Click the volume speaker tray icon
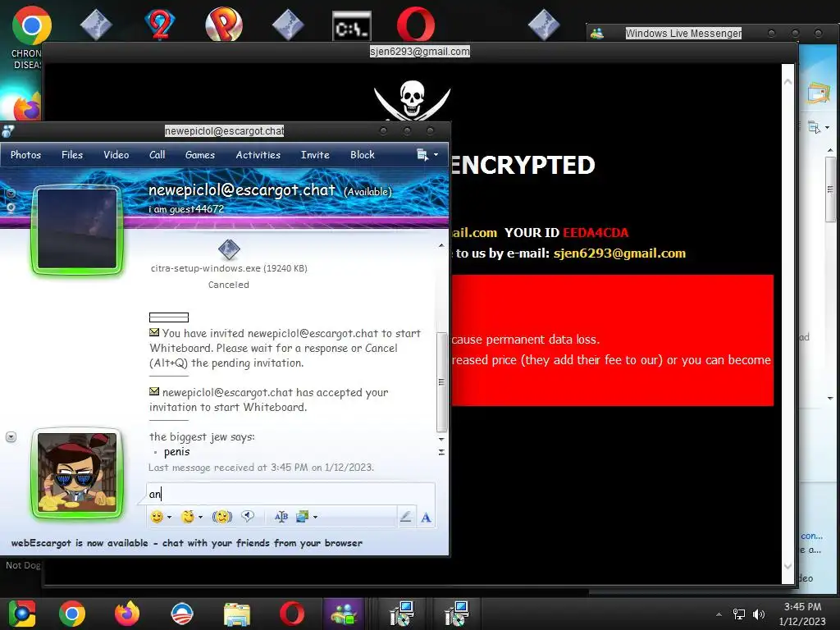The image size is (840, 630). pyautogui.click(x=759, y=614)
